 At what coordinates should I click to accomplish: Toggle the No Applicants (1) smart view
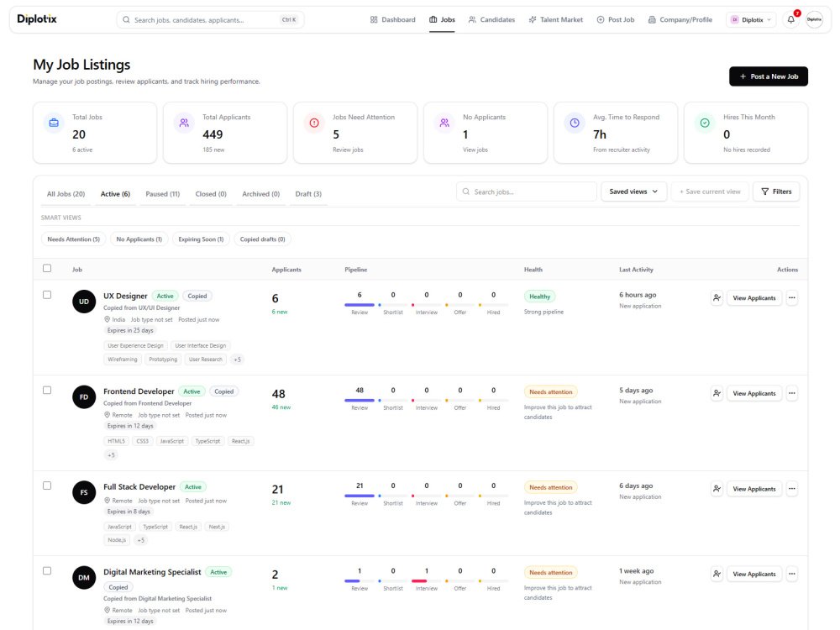[139, 239]
